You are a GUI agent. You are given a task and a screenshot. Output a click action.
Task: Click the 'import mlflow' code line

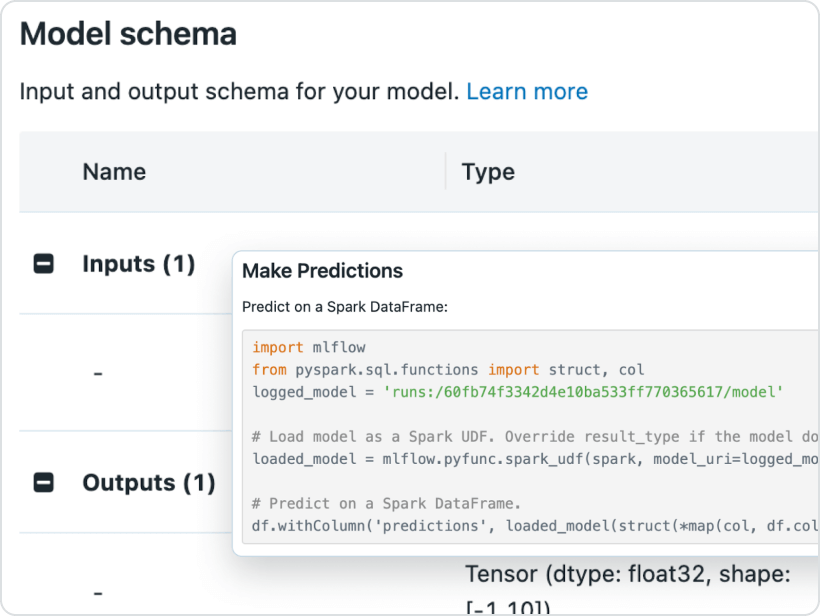coord(309,348)
